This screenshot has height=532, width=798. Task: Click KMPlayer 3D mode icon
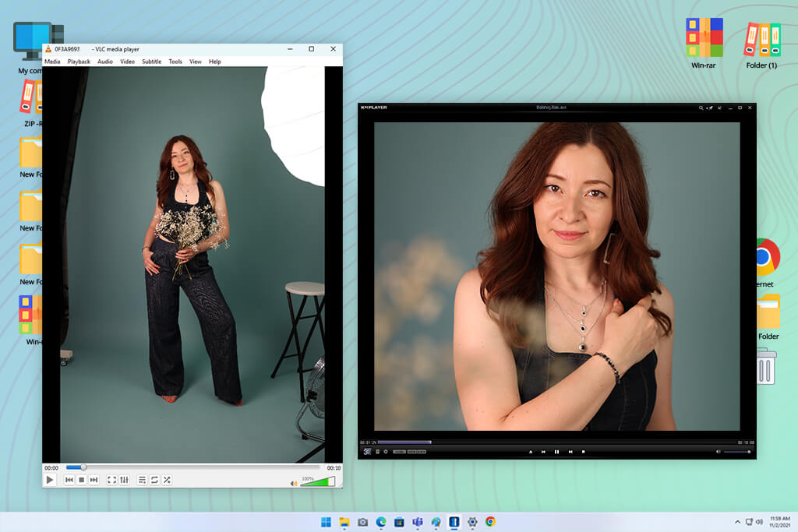pos(367,452)
